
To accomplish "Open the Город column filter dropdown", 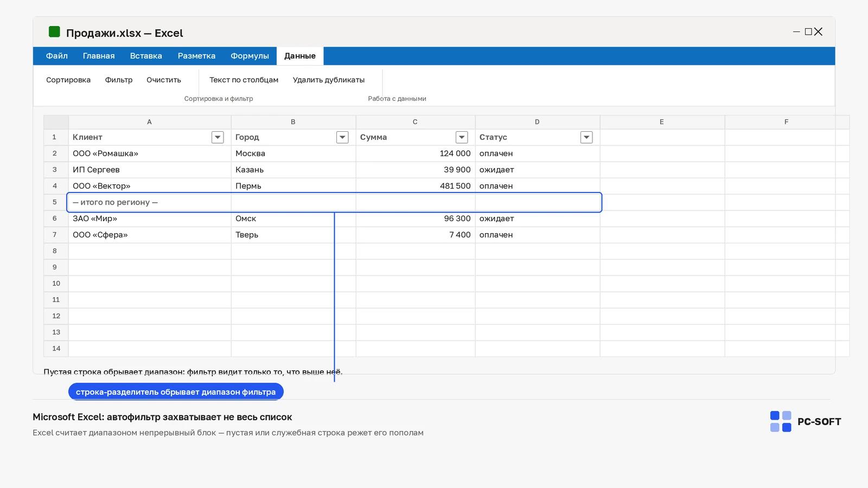I will pos(342,137).
